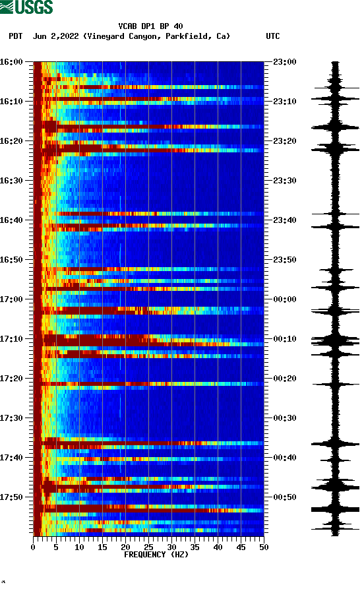
Task: Click the 10 Hz frequency axis label
Action: [x=79, y=547]
